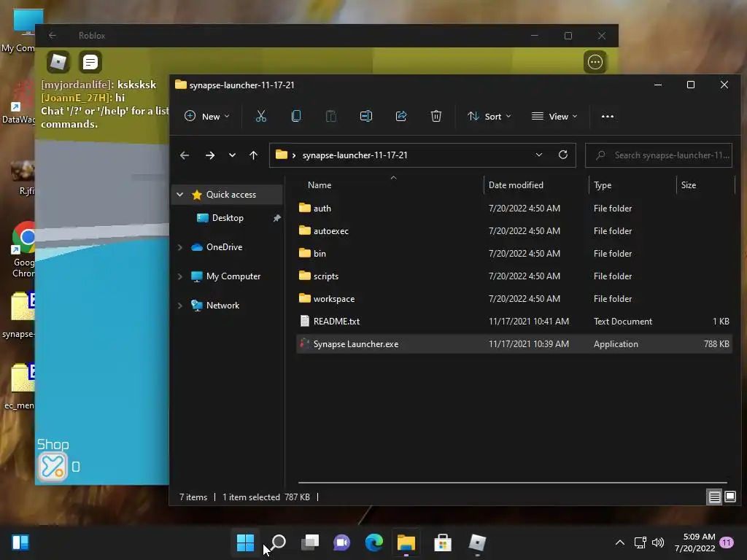This screenshot has width=747, height=560.
Task: Click the Shop icon in Roblox game
Action: [53, 467]
